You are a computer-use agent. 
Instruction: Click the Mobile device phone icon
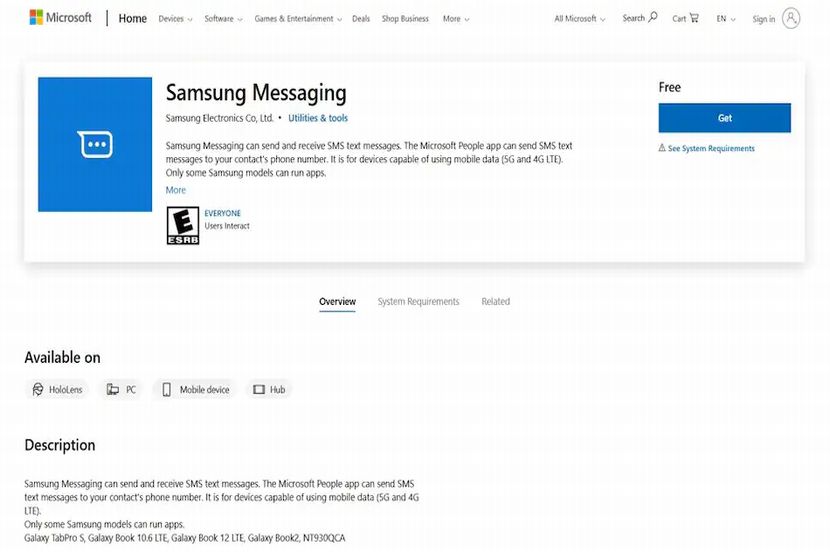point(166,390)
